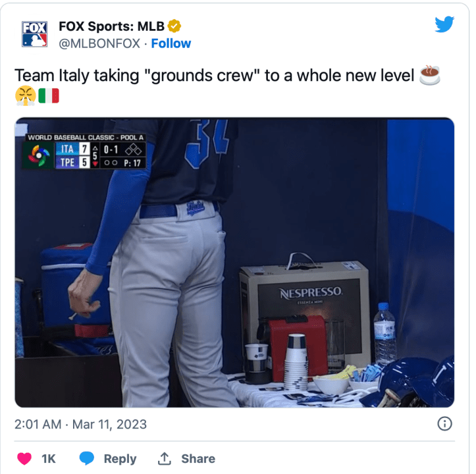This screenshot has height=474, width=476.
Task: Follow the @MLBONFOX account
Action: tap(171, 43)
